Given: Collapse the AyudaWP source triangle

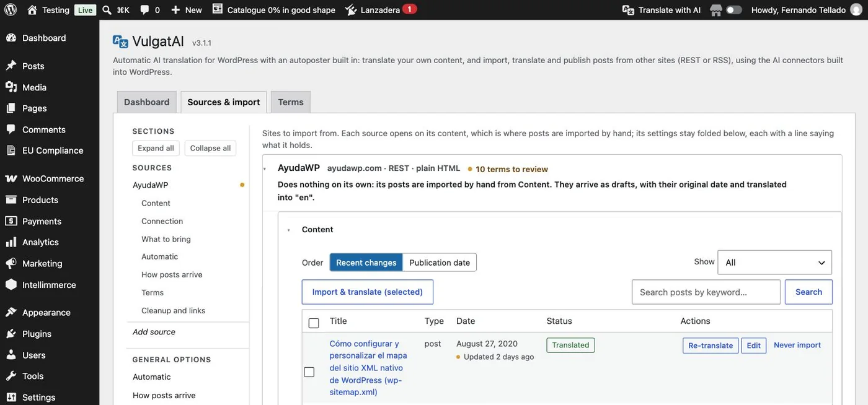Looking at the screenshot, I should (x=265, y=169).
